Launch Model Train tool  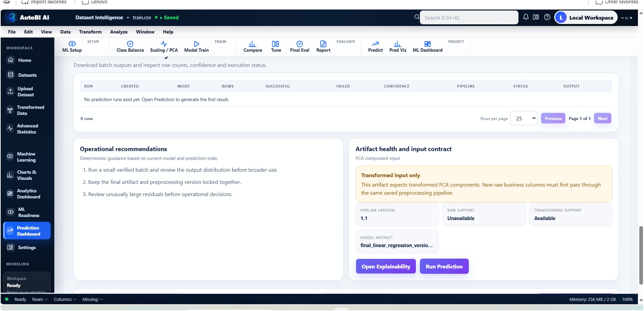click(x=196, y=47)
